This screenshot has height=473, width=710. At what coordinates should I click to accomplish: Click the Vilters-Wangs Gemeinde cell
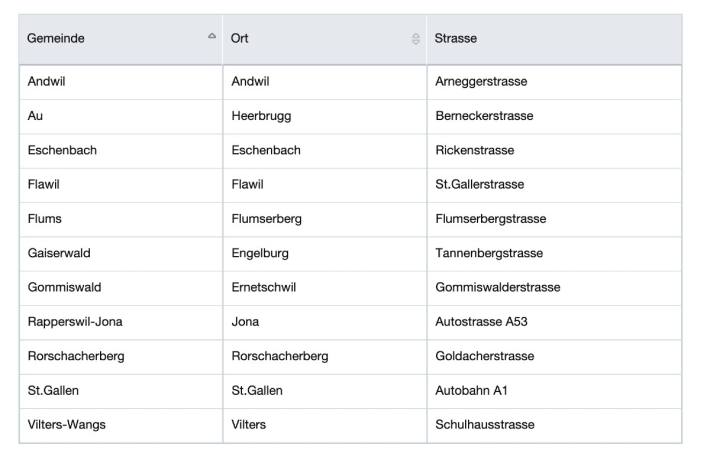pos(121,425)
